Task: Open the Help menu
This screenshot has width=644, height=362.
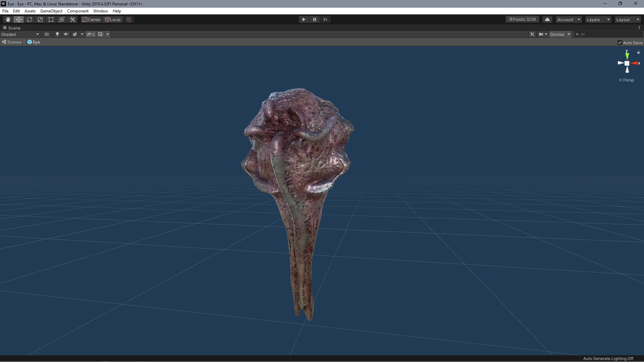Action: point(117,11)
